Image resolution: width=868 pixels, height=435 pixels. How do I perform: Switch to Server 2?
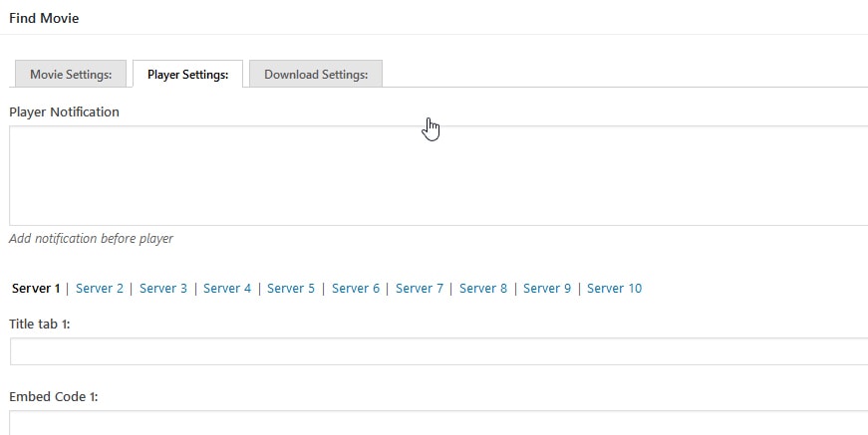(100, 289)
